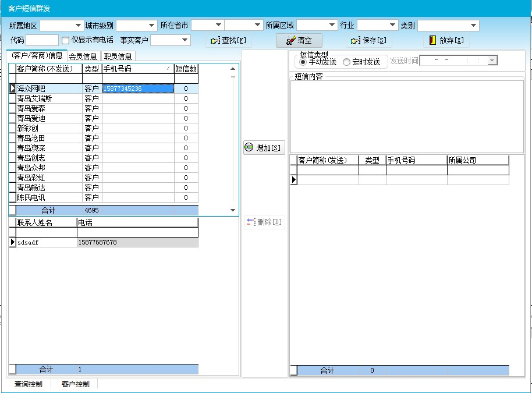Select the 陈氏电讯 customer row
This screenshot has width=532, height=393.
tap(104, 197)
